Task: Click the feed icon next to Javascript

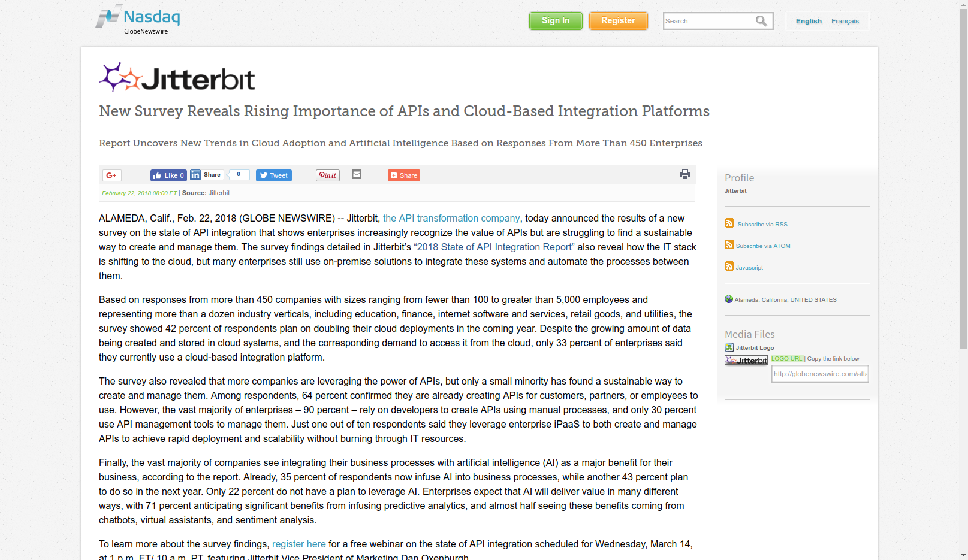Action: click(729, 266)
